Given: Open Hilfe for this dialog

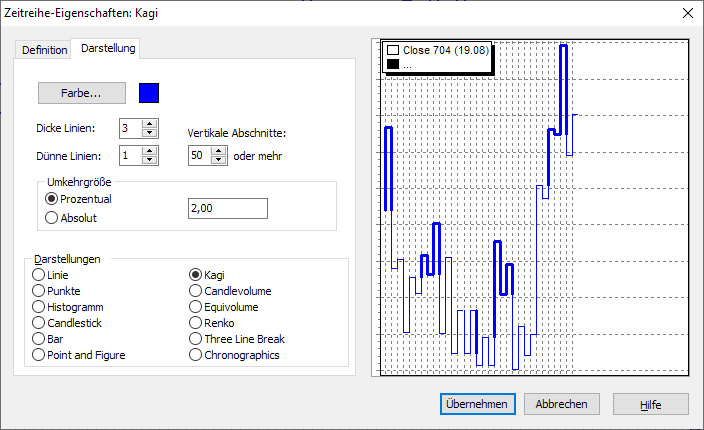Looking at the screenshot, I should pyautogui.click(x=651, y=404).
